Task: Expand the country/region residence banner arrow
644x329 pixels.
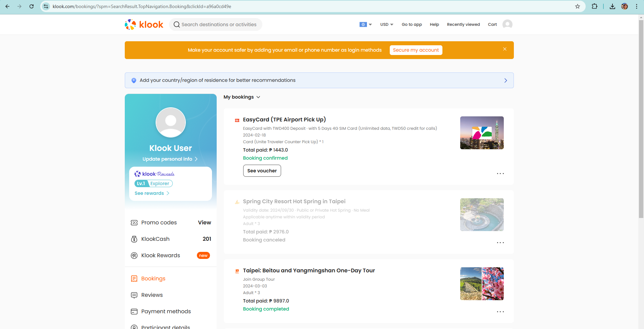Action: (x=506, y=80)
